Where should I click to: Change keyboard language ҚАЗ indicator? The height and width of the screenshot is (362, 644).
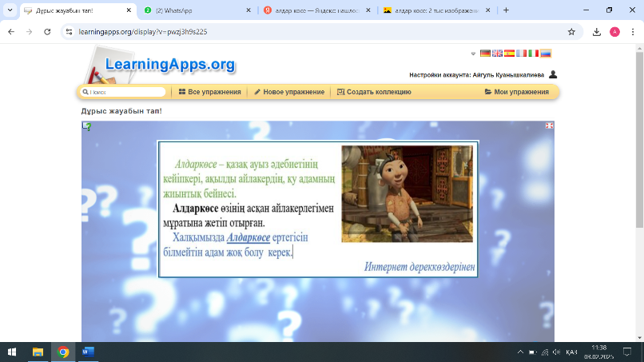(x=571, y=352)
